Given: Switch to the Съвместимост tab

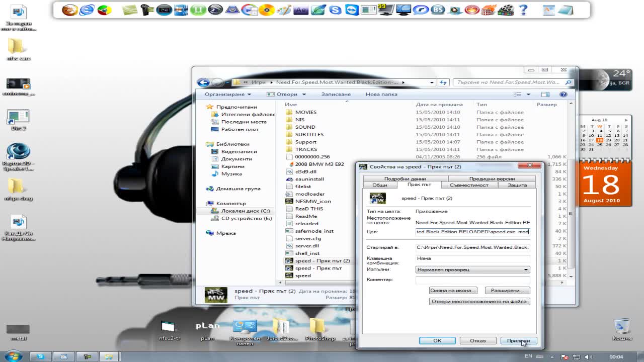Looking at the screenshot, I should 469,185.
